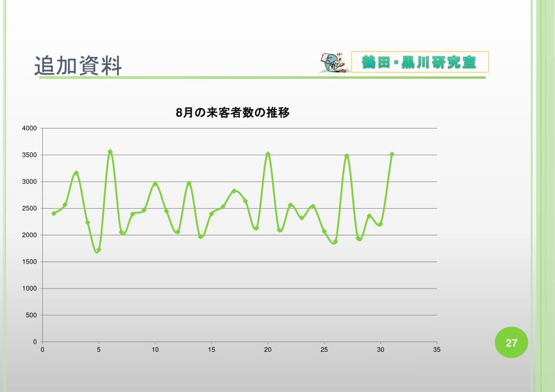The height and width of the screenshot is (392, 555).
Task: Click the x-axis label 30
Action: [x=380, y=350]
